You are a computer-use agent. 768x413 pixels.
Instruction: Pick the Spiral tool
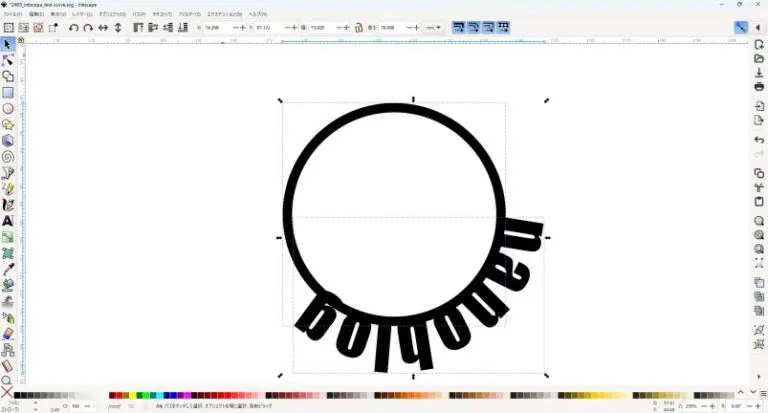pos(8,156)
